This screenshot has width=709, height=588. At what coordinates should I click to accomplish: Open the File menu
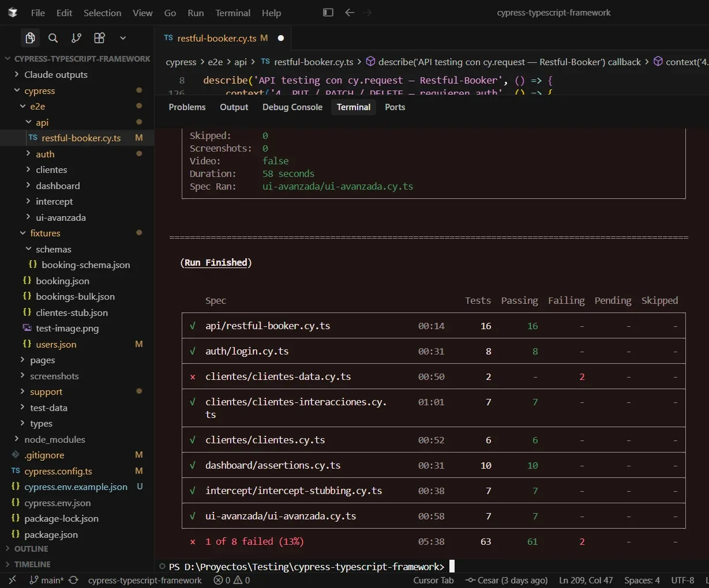[x=38, y=13]
